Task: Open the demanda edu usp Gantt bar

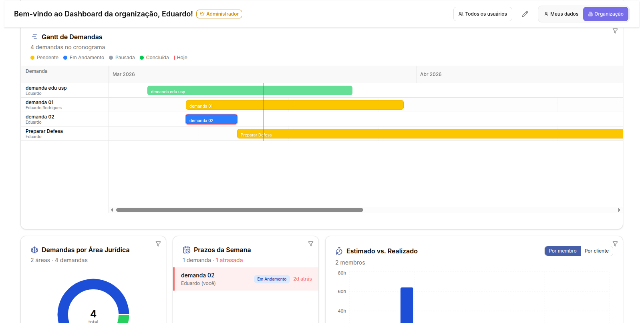Action: (x=250, y=90)
